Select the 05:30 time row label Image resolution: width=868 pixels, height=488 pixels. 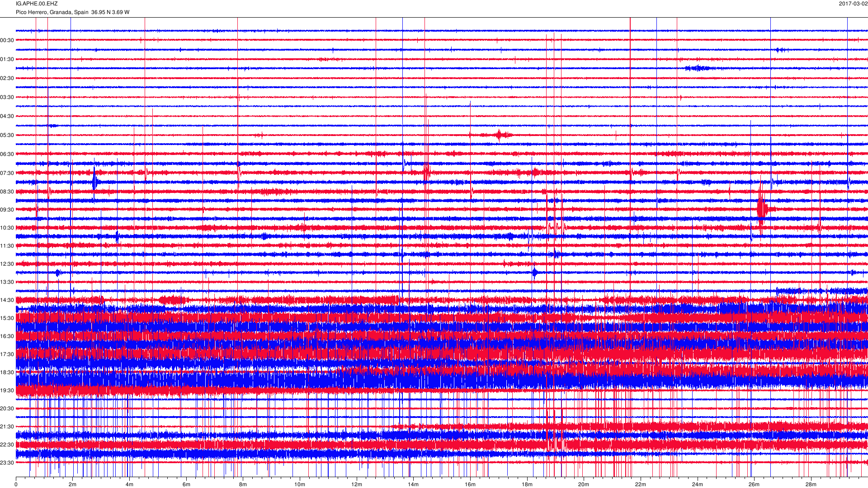coord(7,135)
